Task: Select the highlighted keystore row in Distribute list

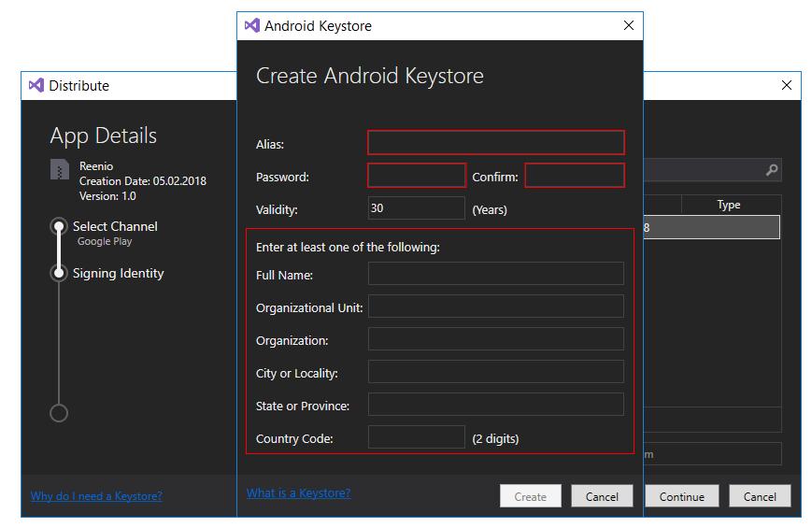Action: click(711, 227)
